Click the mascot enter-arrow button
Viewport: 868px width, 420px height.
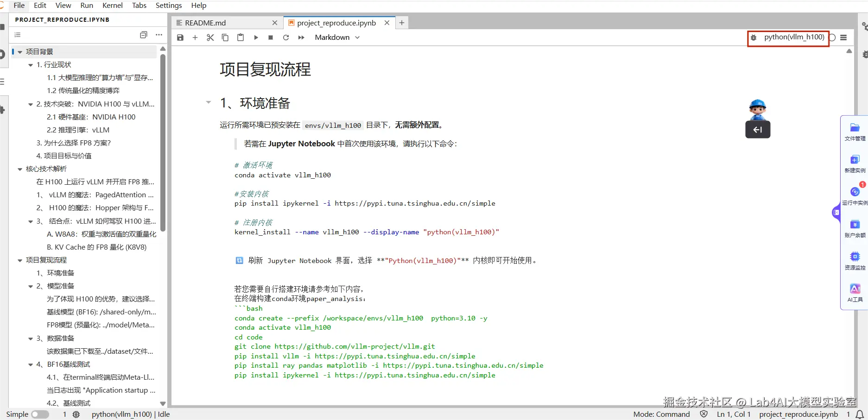[x=758, y=130]
